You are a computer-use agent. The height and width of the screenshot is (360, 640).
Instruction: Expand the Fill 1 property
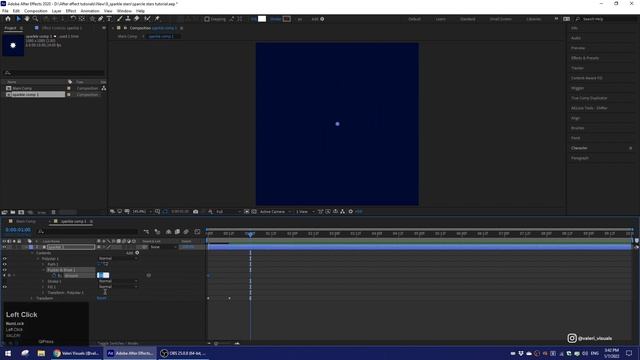click(44, 287)
